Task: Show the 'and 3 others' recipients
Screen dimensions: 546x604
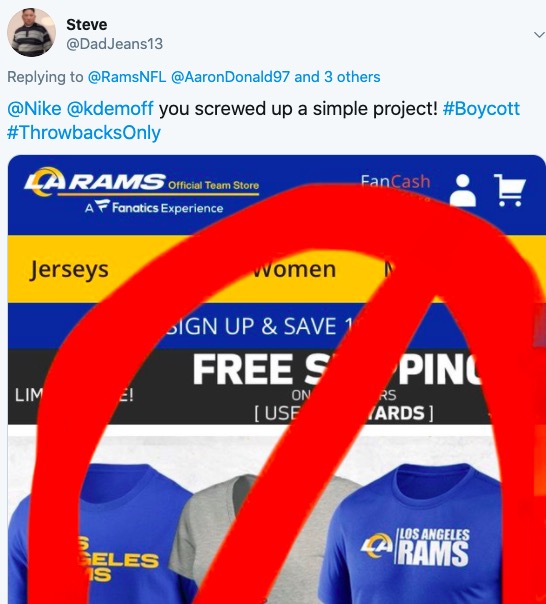Action: (337, 77)
